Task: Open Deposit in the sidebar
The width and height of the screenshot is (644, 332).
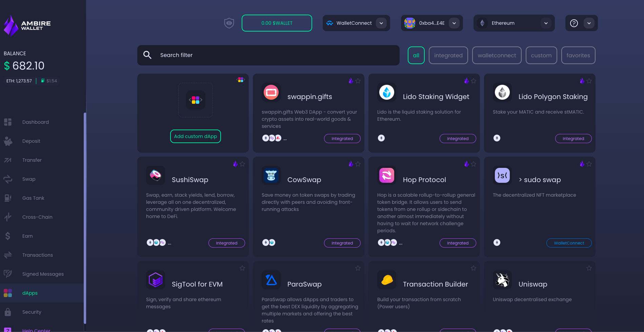Action: (42, 141)
